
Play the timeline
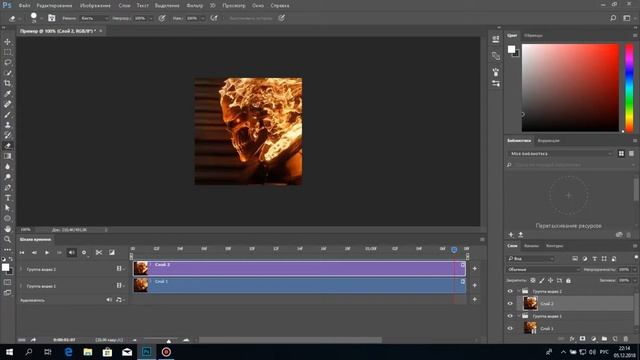click(47, 253)
